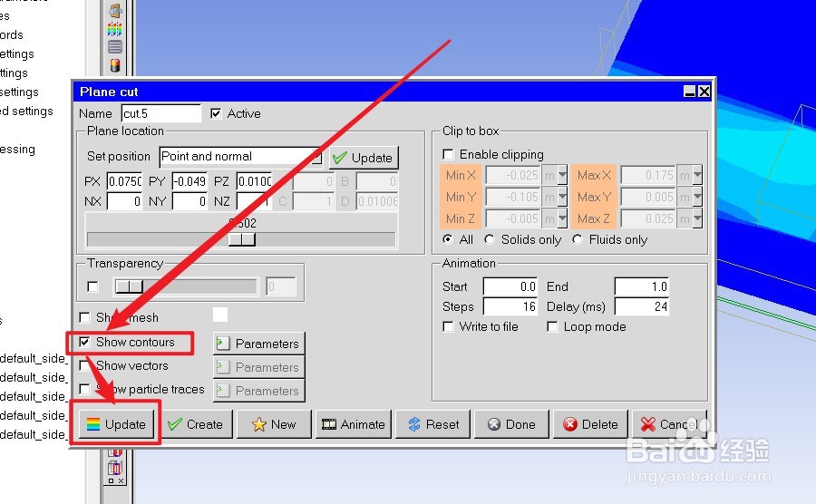This screenshot has height=504, width=816.
Task: Click the Max Y label button
Action: [x=594, y=197]
